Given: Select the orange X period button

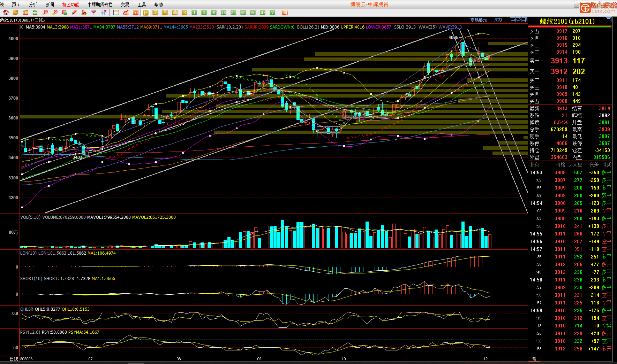Looking at the screenshot, I should click(185, 13).
